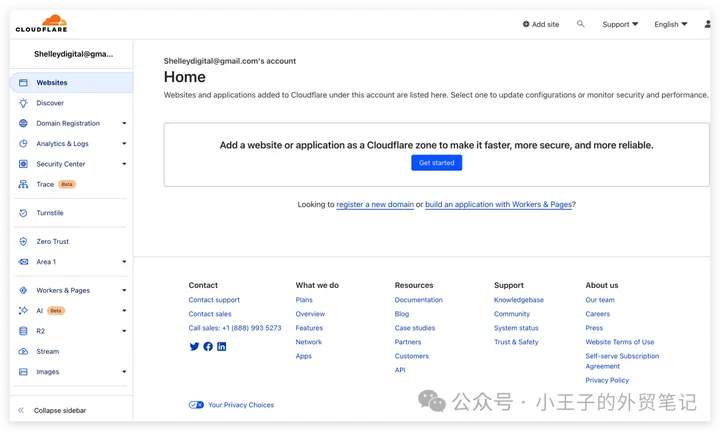Open the Contact support link
Screen dimensions: 720x431
214,300
